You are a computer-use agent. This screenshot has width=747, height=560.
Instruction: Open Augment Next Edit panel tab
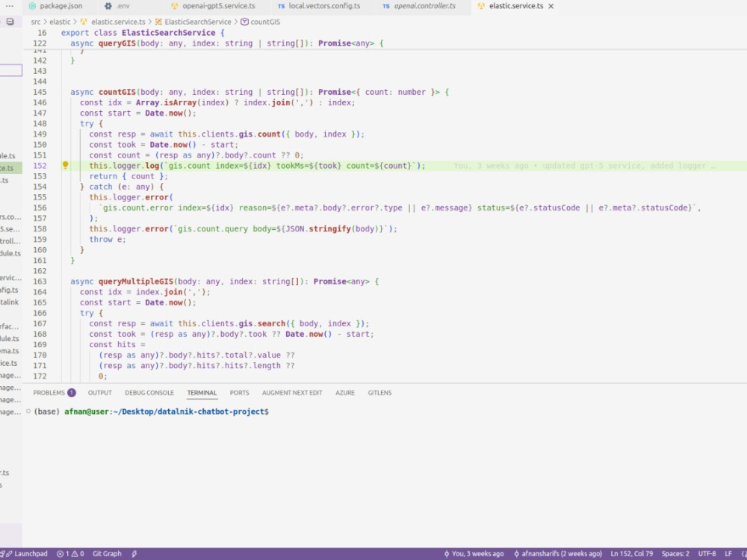(x=292, y=393)
